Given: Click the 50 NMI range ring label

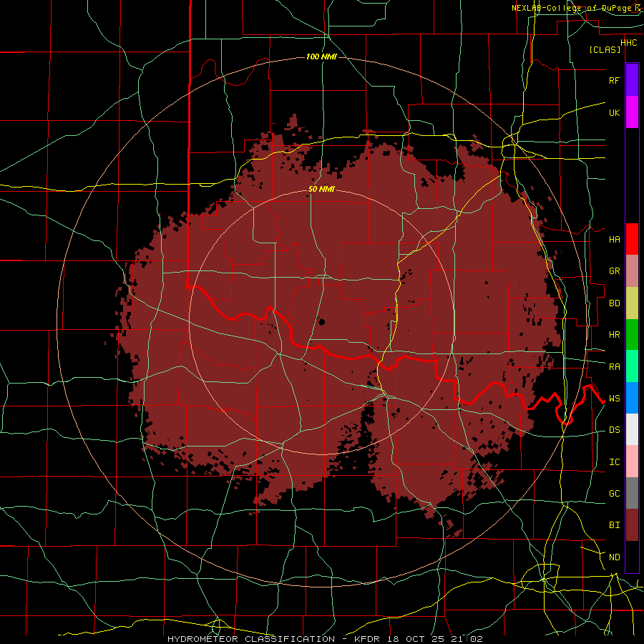Looking at the screenshot, I should pos(321,190).
